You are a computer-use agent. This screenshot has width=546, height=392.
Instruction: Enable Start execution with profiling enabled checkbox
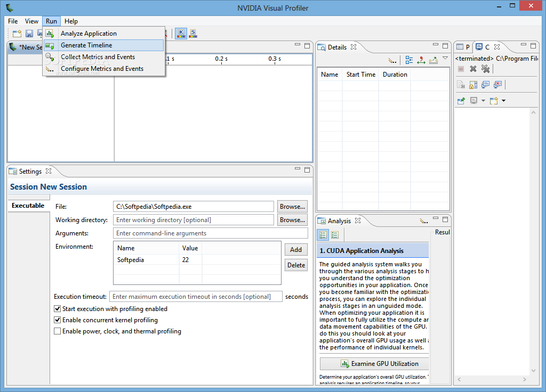pyautogui.click(x=58, y=308)
